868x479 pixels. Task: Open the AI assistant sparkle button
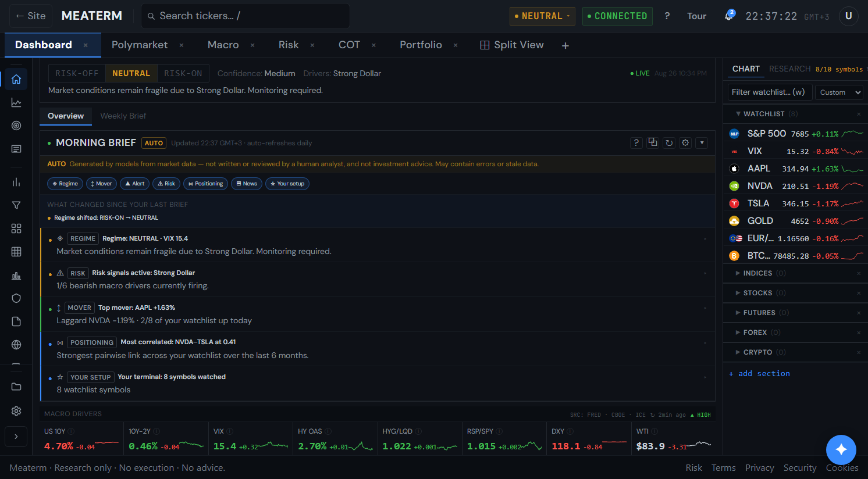(x=841, y=450)
